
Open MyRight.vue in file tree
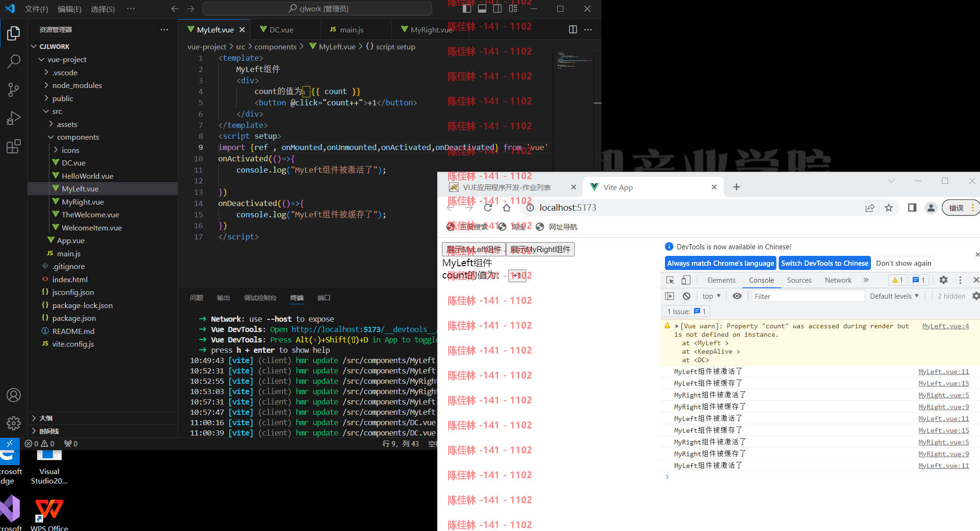tap(83, 202)
